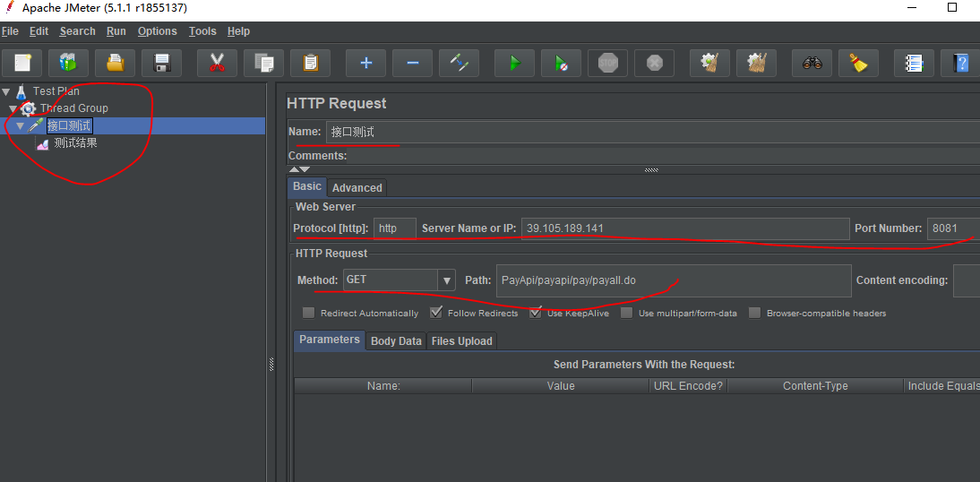This screenshot has width=980, height=482.
Task: Select the Test Plan tree item
Action: (56, 91)
